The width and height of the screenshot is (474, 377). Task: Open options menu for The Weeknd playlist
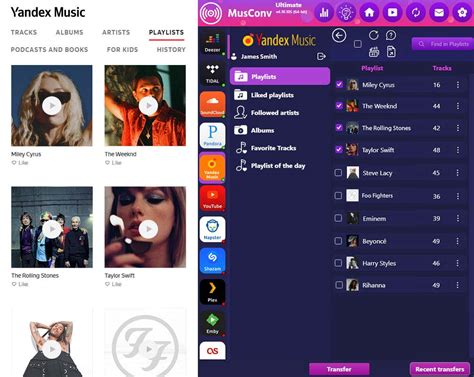(x=458, y=106)
